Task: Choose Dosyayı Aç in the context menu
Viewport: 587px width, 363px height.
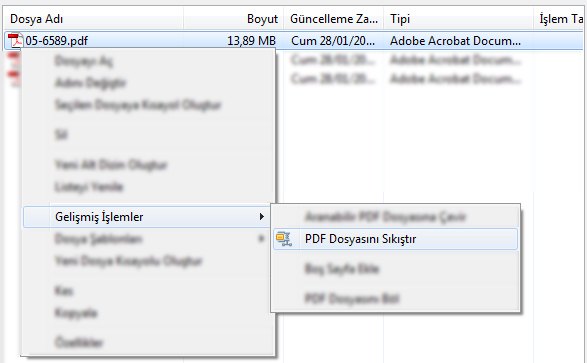Action: click(84, 61)
